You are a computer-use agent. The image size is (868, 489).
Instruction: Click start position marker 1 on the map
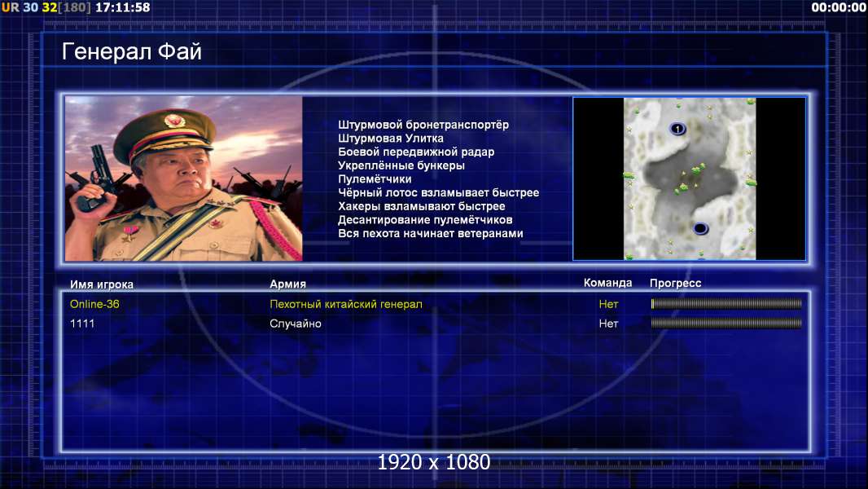coord(677,129)
